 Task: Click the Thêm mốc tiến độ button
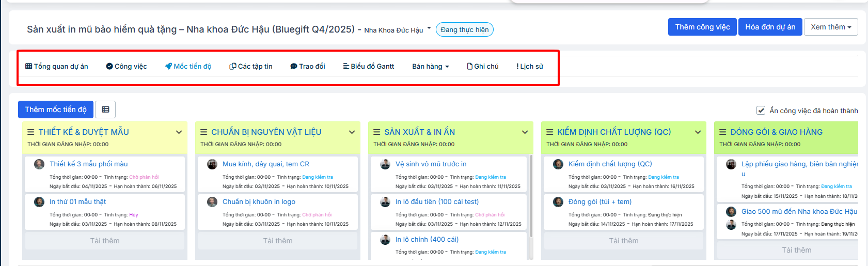[x=56, y=109]
